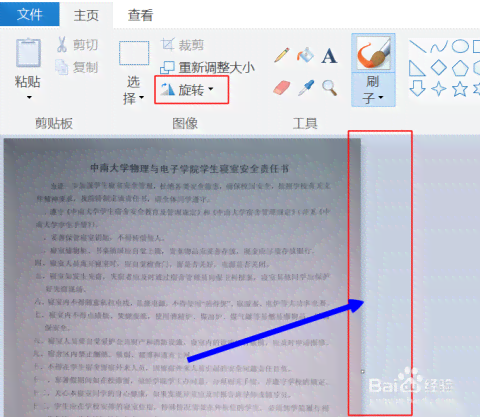Click the 刷子 brush icon

pyautogui.click(x=373, y=53)
